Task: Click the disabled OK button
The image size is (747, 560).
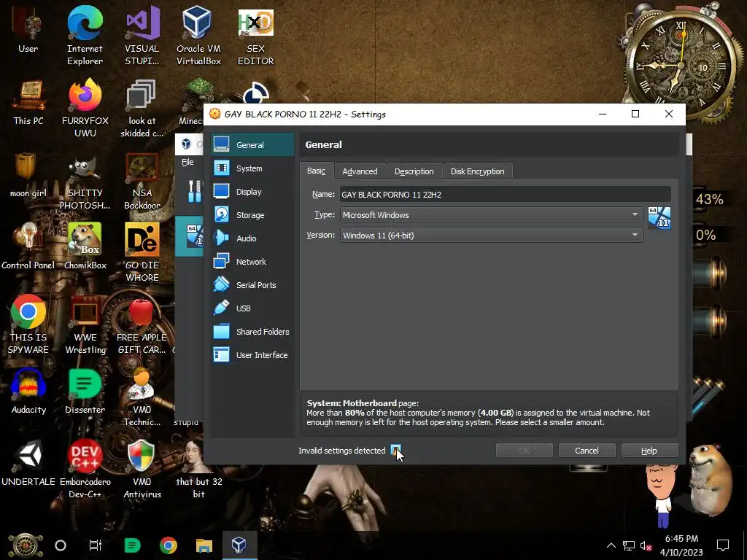Action: point(524,451)
